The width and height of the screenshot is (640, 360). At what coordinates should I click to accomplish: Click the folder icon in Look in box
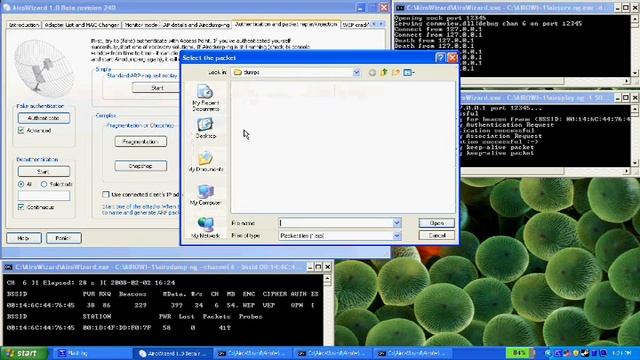pyautogui.click(x=238, y=72)
